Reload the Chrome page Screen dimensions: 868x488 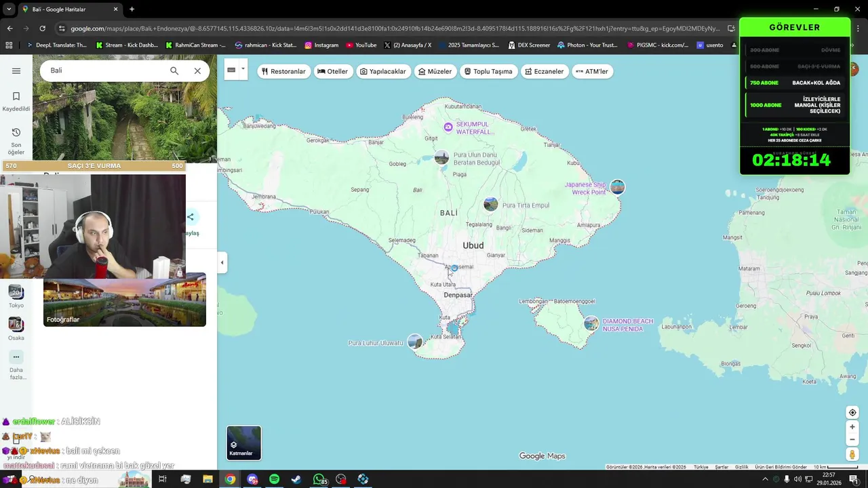tap(42, 28)
